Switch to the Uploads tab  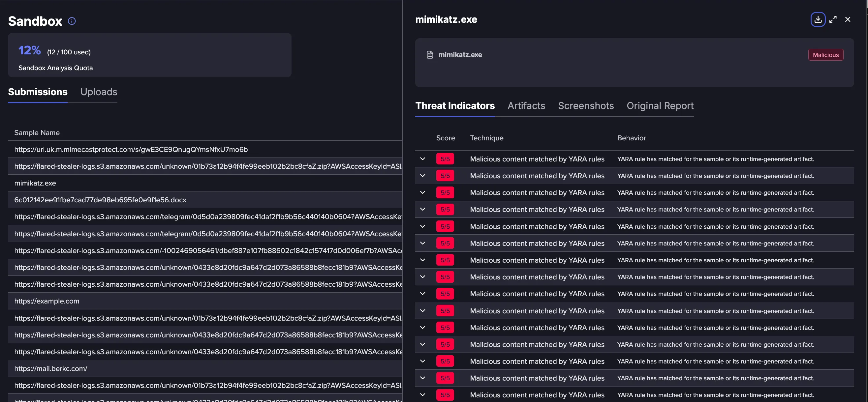click(99, 92)
